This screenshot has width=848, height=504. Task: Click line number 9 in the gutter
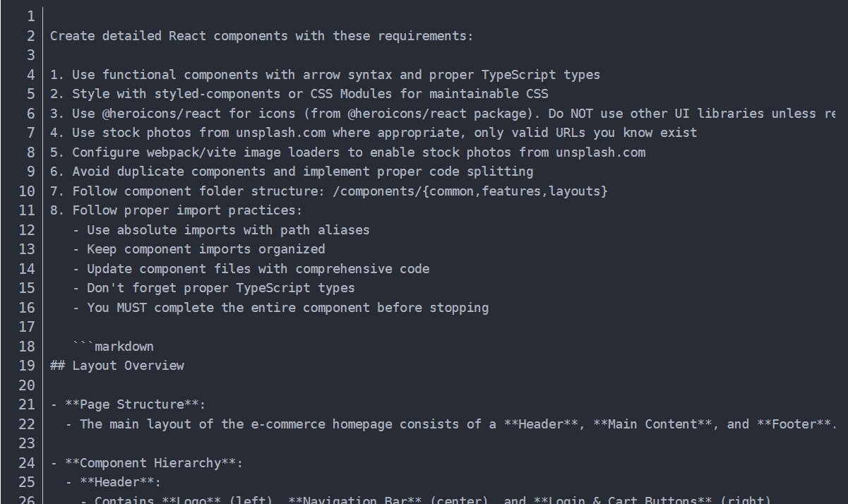tap(30, 172)
